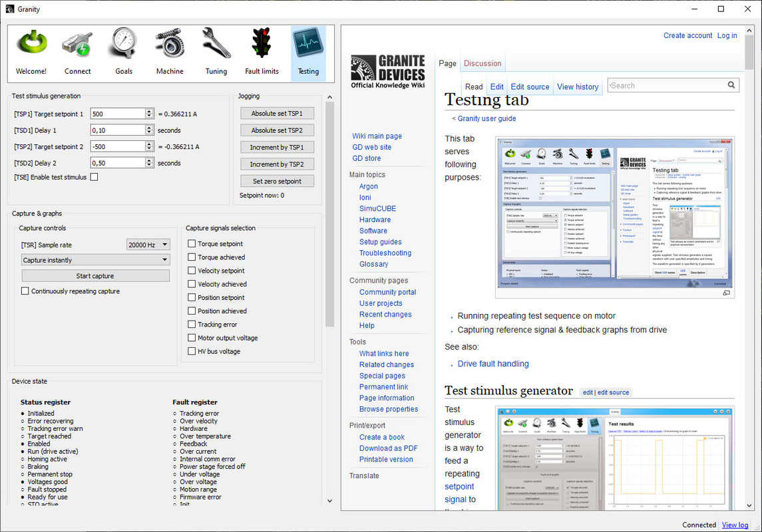The width and height of the screenshot is (762, 532).
Task: Check Motor output voltage signal
Action: [x=192, y=338]
